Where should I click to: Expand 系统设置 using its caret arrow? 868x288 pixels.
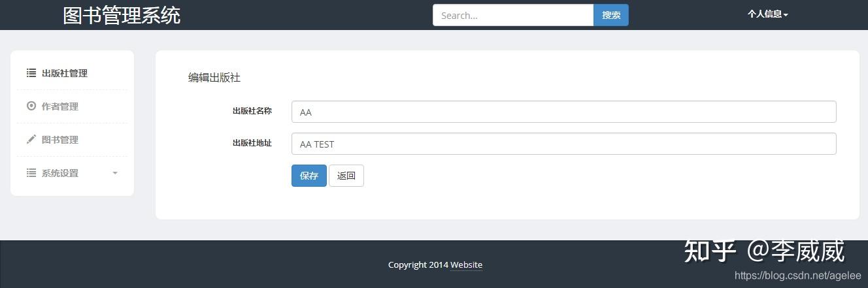click(115, 173)
